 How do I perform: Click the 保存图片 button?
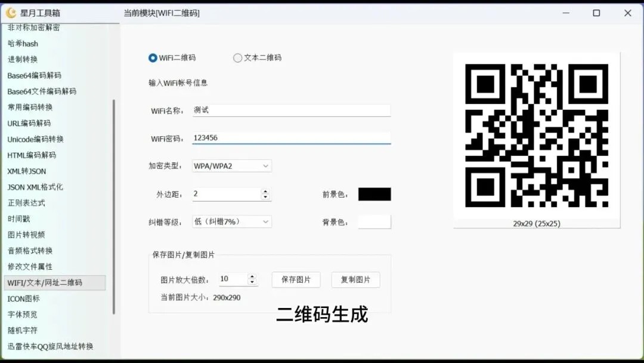pos(296,279)
